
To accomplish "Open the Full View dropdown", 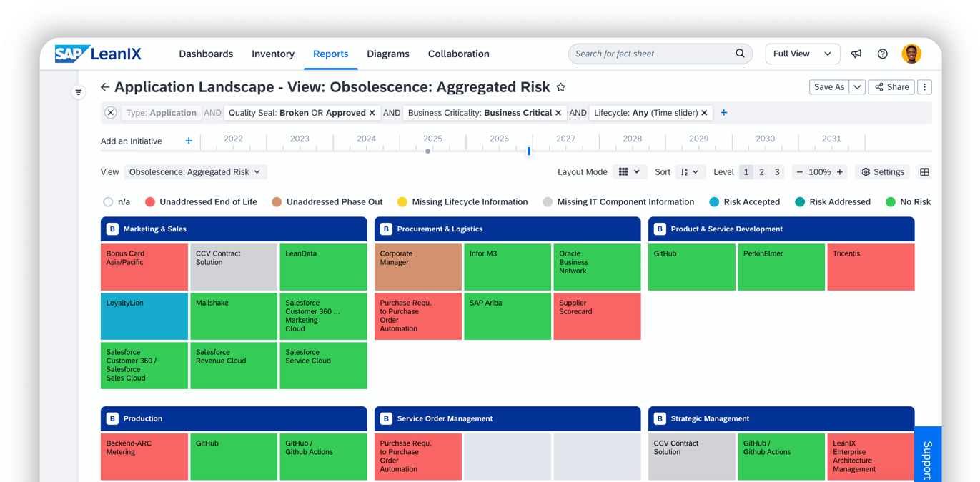I will pos(802,54).
